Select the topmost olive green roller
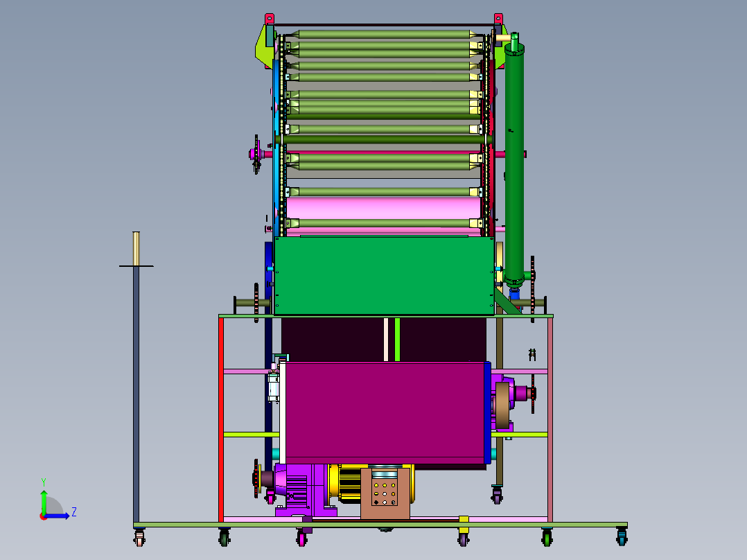The width and height of the screenshot is (747, 560). (x=383, y=35)
